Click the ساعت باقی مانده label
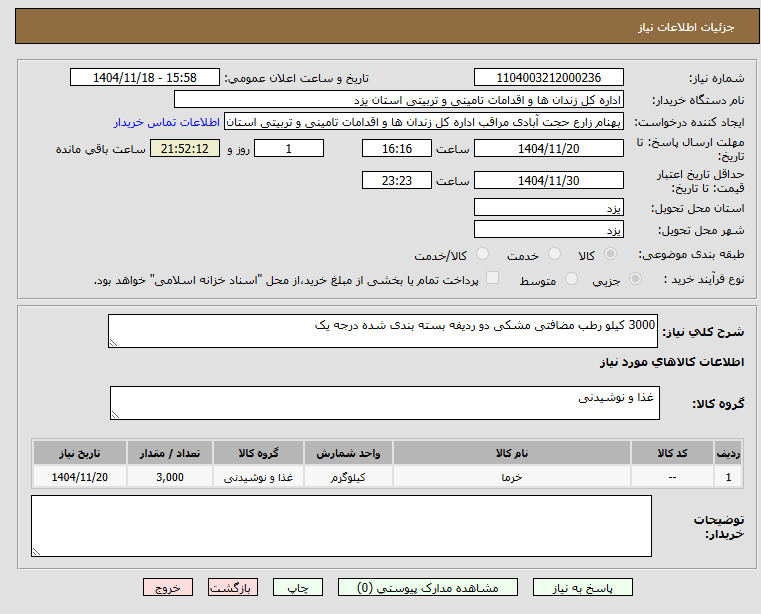This screenshot has width=761, height=614. click(x=100, y=149)
